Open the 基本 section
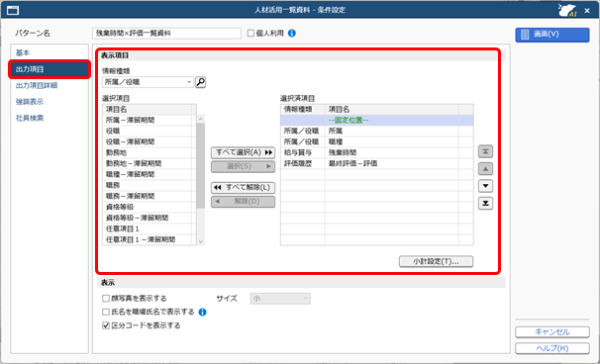The height and width of the screenshot is (364, 600). [x=50, y=52]
